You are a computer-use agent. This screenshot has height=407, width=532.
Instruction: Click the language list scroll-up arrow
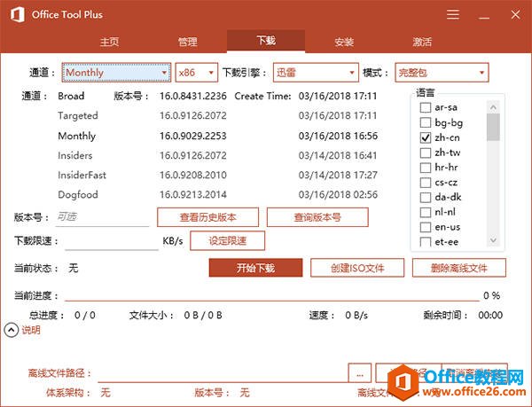[x=493, y=107]
